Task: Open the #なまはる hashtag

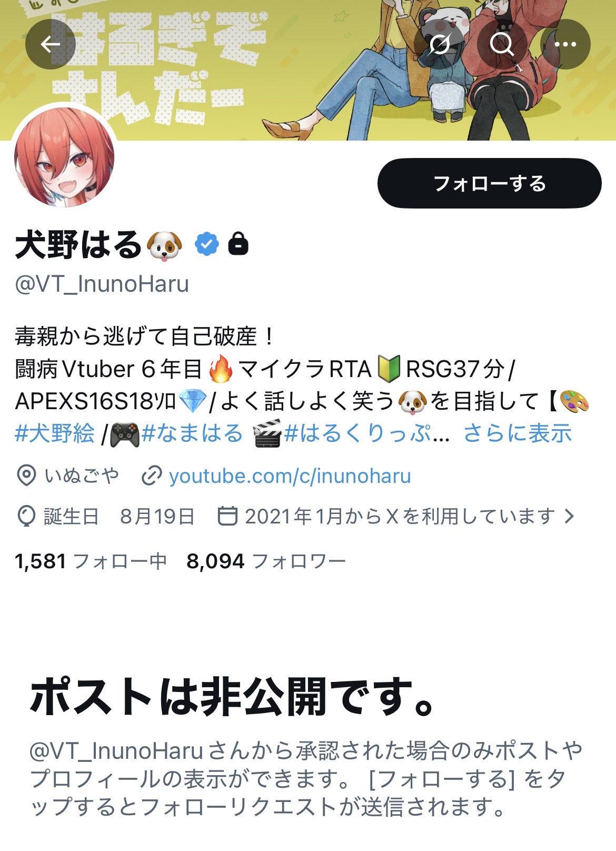Action: pos(192,433)
